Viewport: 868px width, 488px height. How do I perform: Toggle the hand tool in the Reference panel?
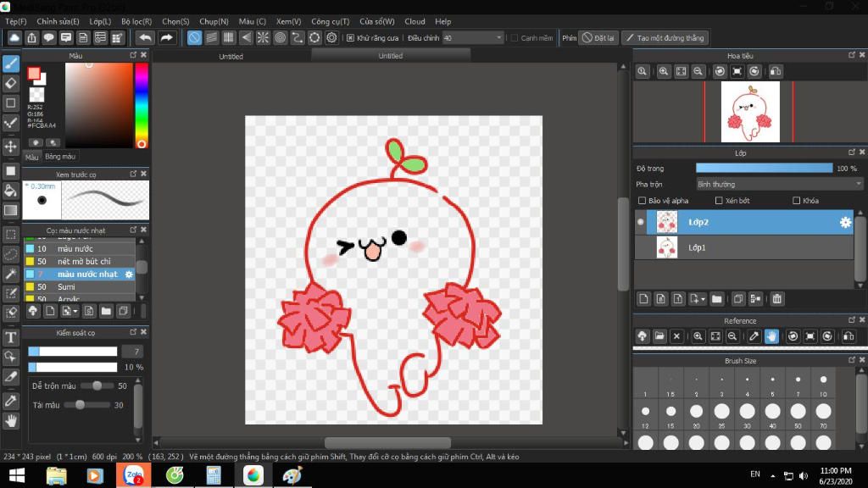click(x=771, y=336)
